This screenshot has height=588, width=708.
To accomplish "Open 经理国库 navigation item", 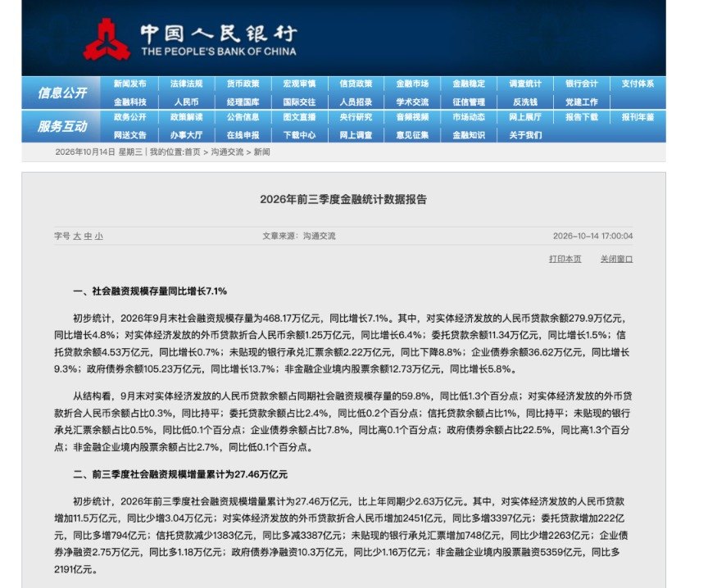I will click(x=243, y=102).
